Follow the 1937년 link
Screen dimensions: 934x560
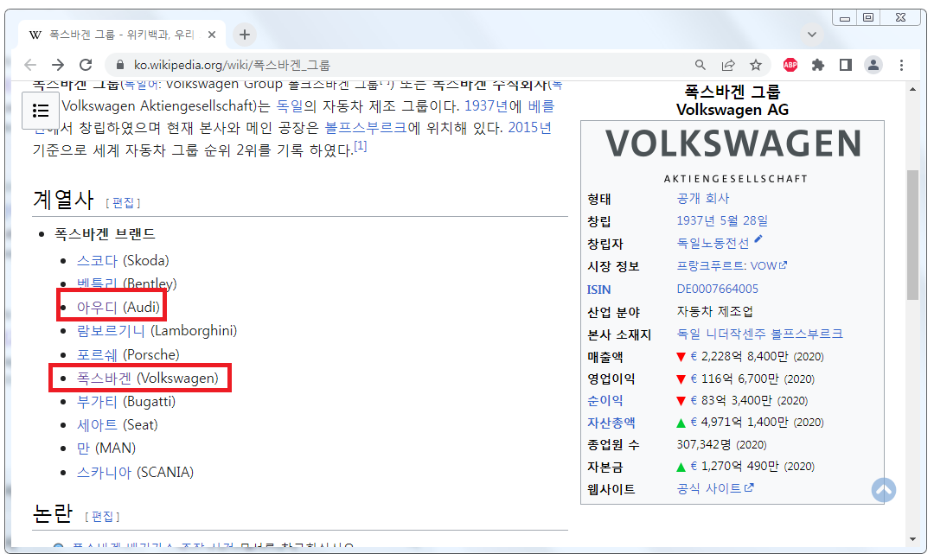point(486,106)
